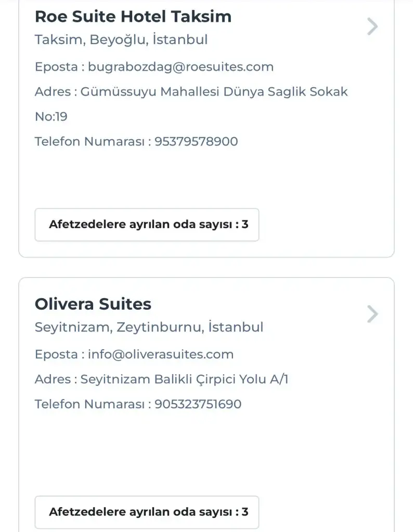Viewport: 413px width, 532px height.
Task: Open Roe Suite Hotel Taksim details chevron
Action: point(372,26)
